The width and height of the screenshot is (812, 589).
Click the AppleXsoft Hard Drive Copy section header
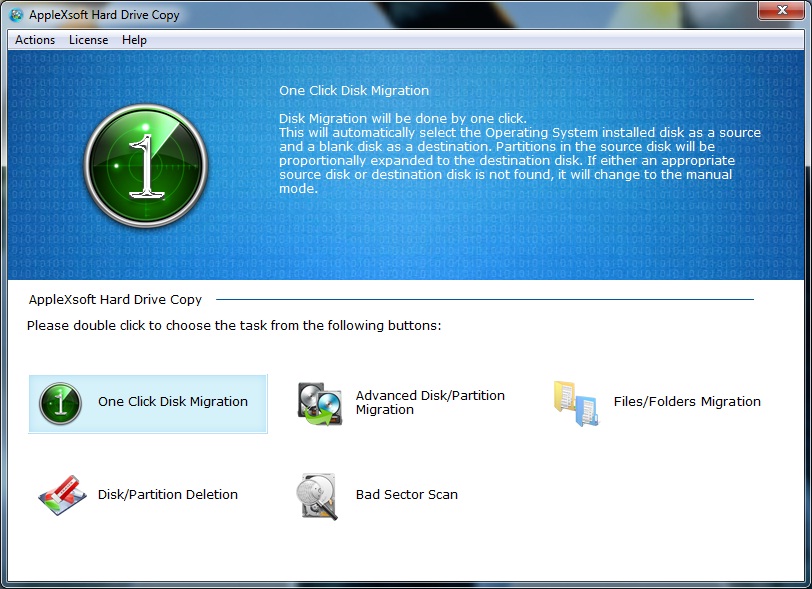pyautogui.click(x=115, y=299)
